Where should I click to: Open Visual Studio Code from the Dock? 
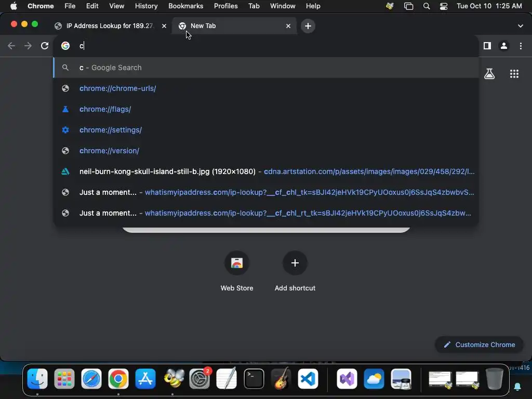click(308, 379)
